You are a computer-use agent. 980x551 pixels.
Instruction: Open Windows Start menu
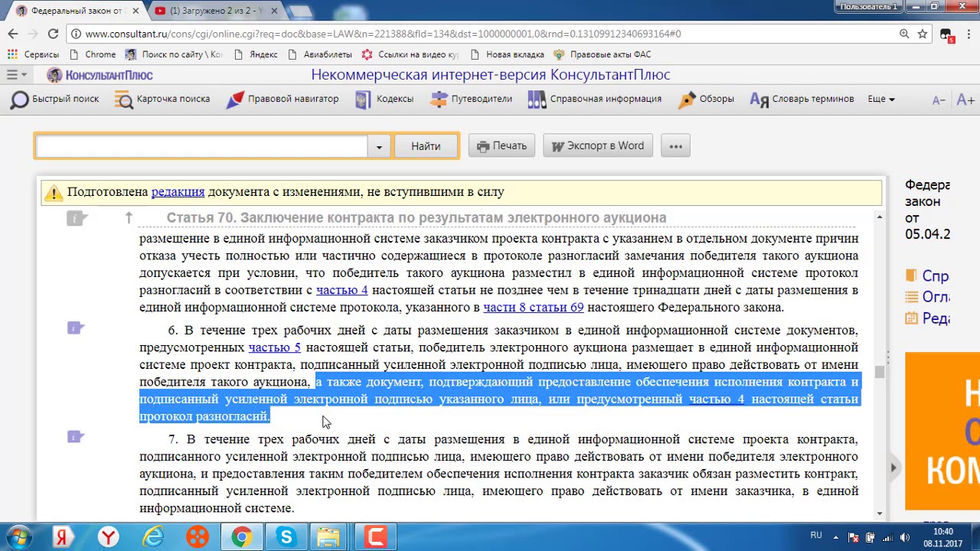pos(18,536)
